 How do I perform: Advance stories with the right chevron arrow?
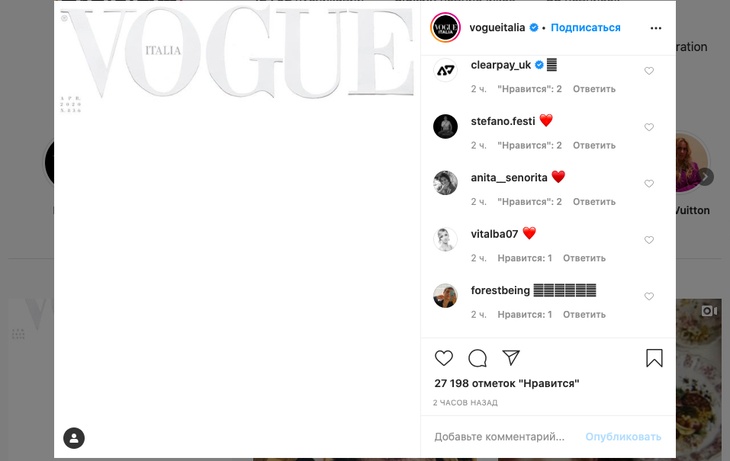click(705, 177)
